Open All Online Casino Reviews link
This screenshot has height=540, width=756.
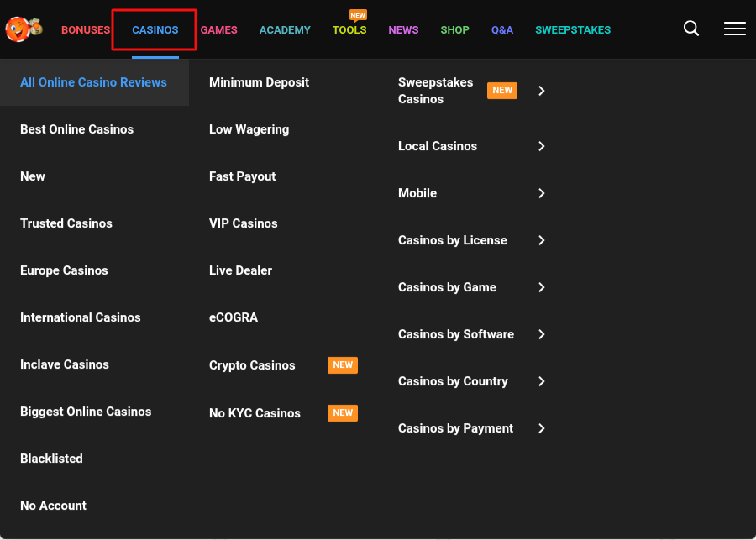point(93,82)
